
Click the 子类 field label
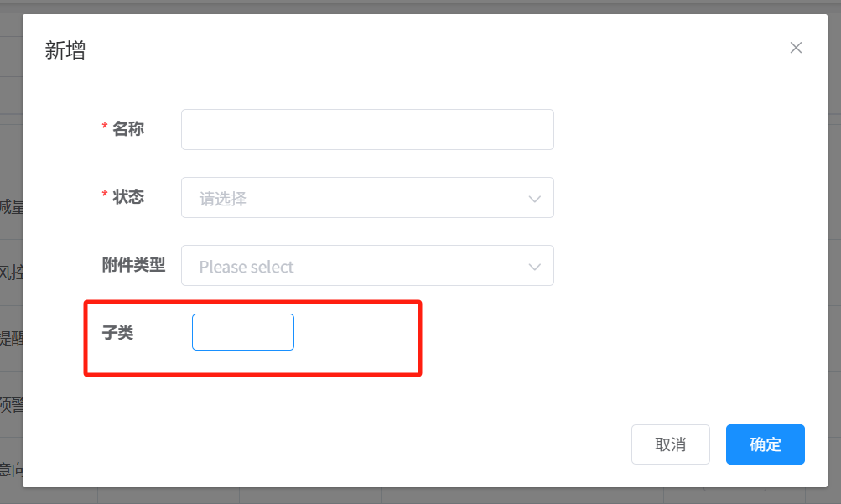(x=117, y=333)
